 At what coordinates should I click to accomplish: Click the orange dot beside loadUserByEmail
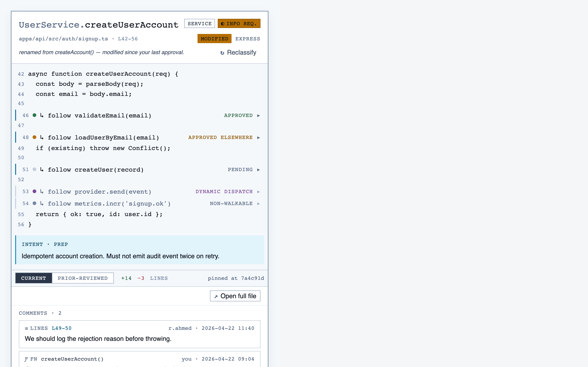pyautogui.click(x=34, y=137)
